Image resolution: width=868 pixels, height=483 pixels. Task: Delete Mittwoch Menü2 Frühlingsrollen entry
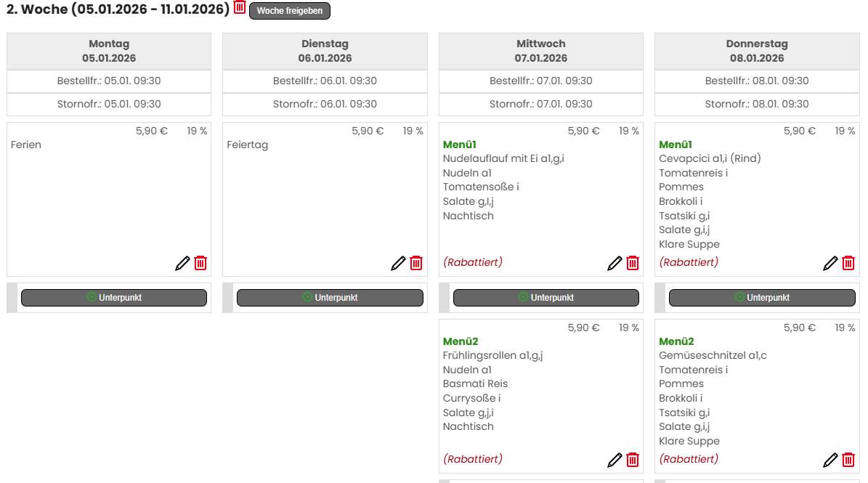point(633,460)
